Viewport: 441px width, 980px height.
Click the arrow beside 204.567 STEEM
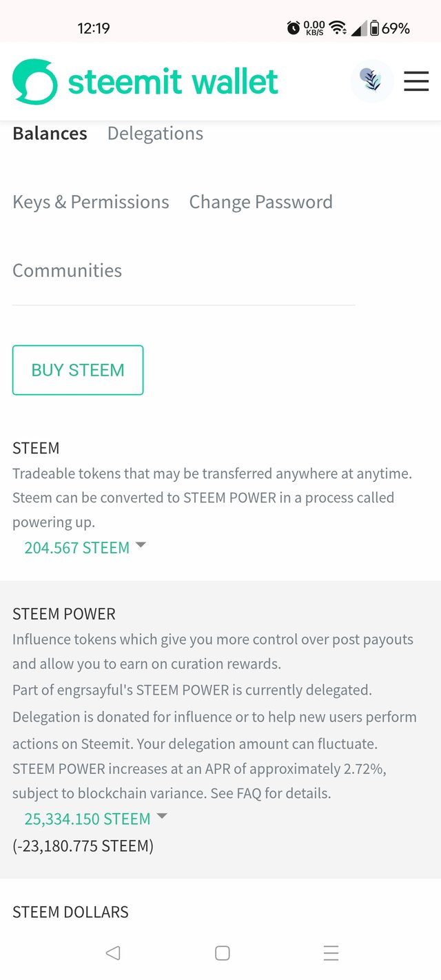141,545
